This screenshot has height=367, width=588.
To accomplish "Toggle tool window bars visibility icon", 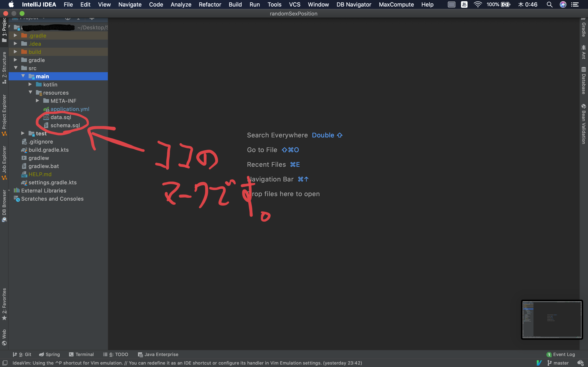I will click(x=5, y=363).
